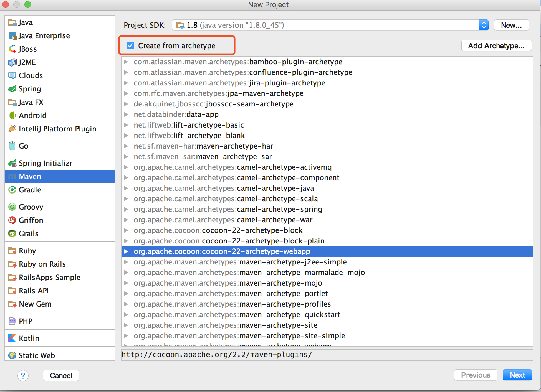Image resolution: width=541 pixels, height=392 pixels.
Task: Click the Kotlin icon
Action: click(x=12, y=338)
